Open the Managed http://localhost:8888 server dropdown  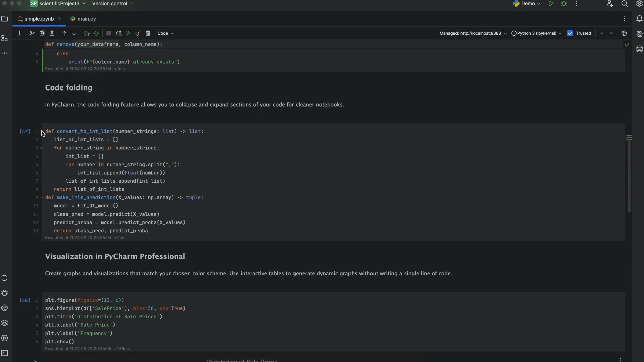pyautogui.click(x=473, y=33)
